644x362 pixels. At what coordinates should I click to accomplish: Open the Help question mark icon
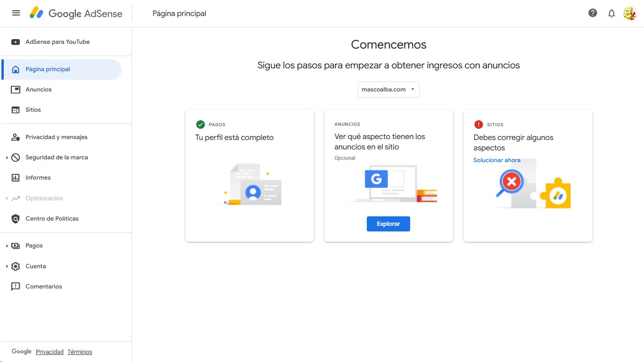pyautogui.click(x=593, y=13)
